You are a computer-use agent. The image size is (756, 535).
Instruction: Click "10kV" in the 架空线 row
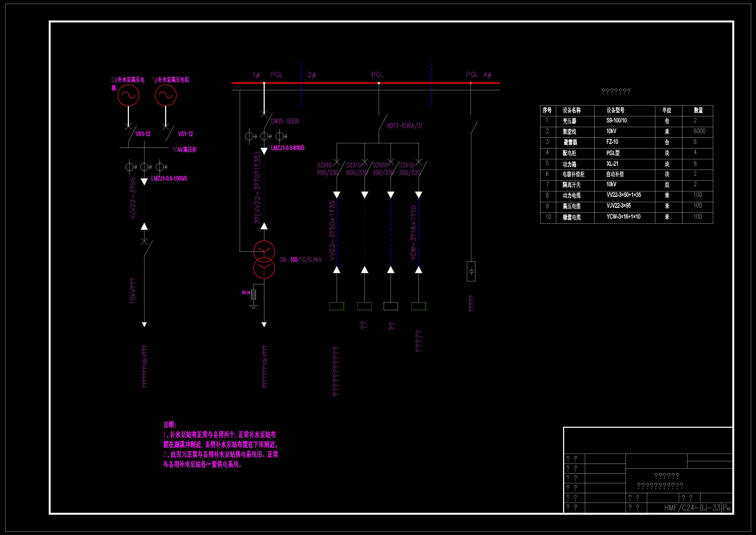click(x=611, y=131)
